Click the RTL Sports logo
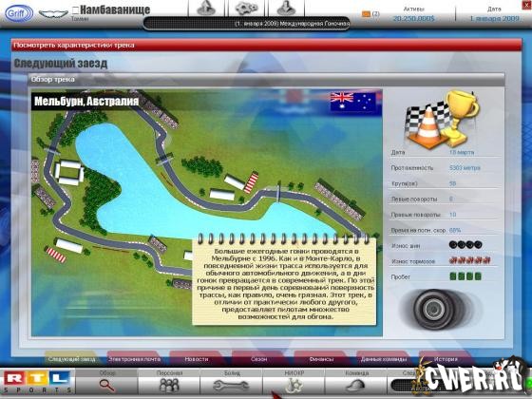The image size is (532, 399). [37, 381]
